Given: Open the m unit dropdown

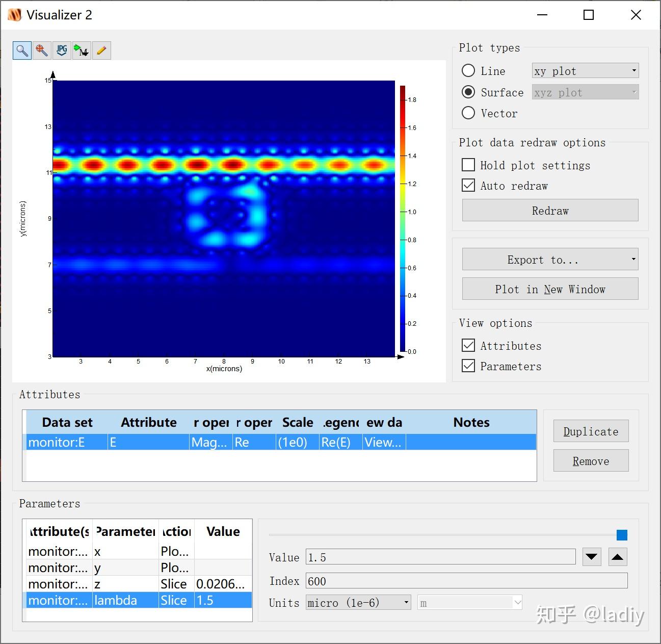Looking at the screenshot, I should tap(470, 603).
